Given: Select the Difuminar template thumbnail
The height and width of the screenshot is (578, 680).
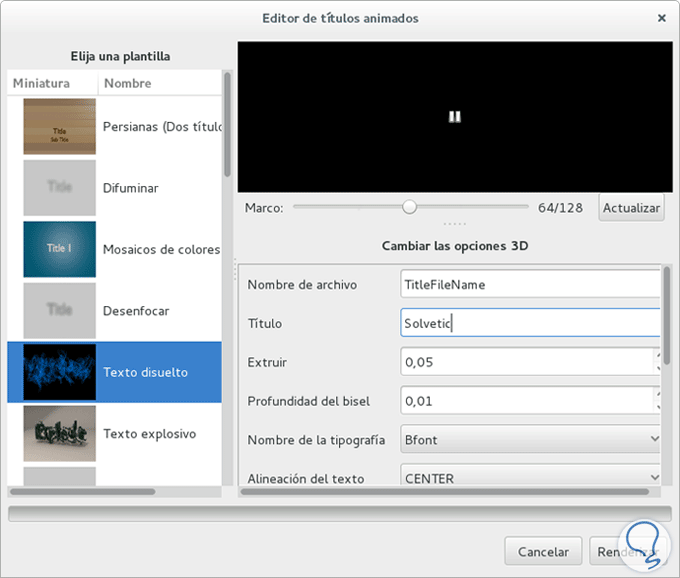Looking at the screenshot, I should tap(59, 188).
